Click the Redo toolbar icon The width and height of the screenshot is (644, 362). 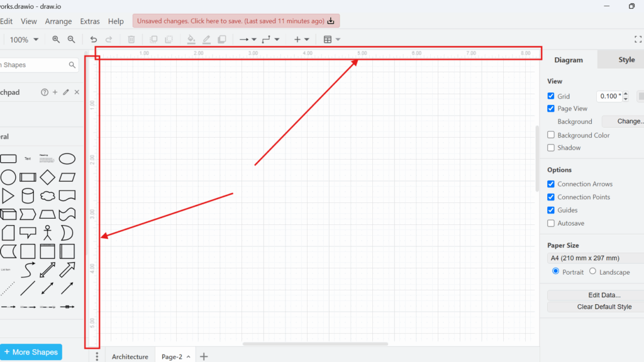click(x=108, y=39)
